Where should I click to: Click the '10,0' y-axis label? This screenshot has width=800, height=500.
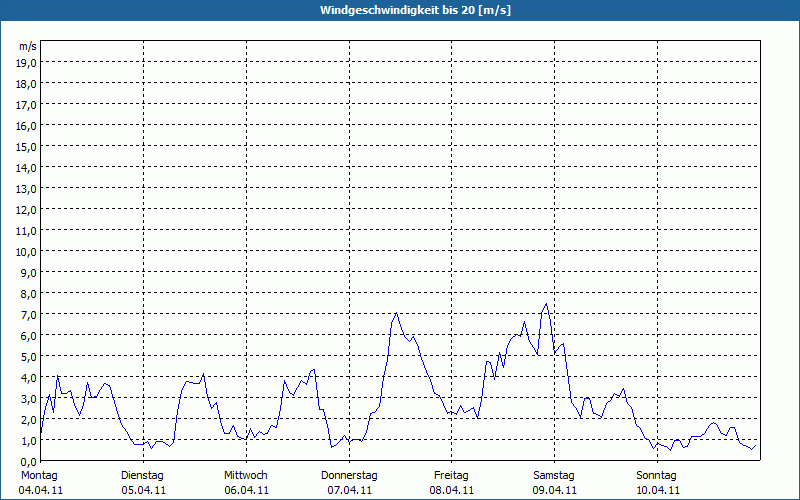[x=27, y=252]
